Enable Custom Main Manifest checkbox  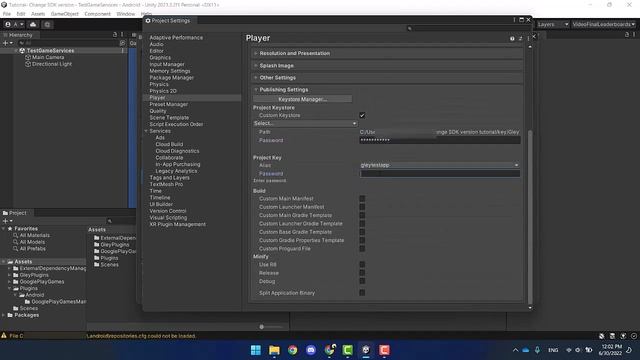click(362, 199)
